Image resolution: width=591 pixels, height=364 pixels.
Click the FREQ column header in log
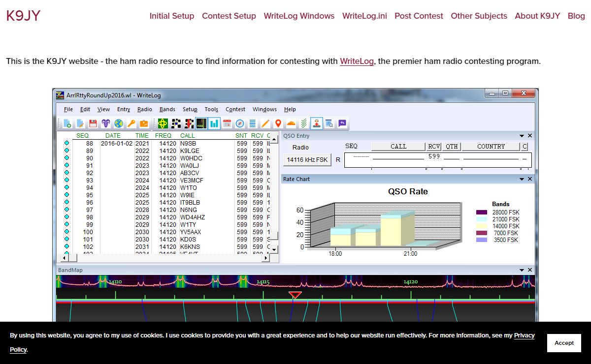(163, 135)
